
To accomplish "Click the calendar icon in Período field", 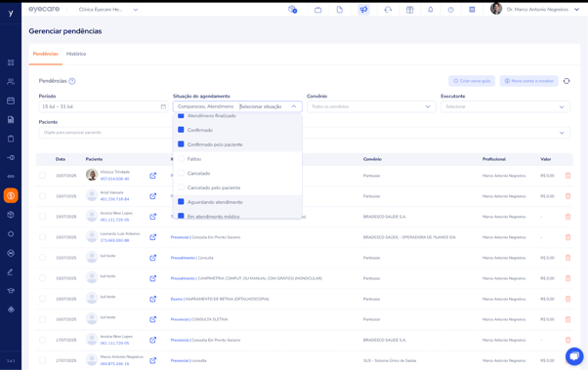I will pos(163,106).
